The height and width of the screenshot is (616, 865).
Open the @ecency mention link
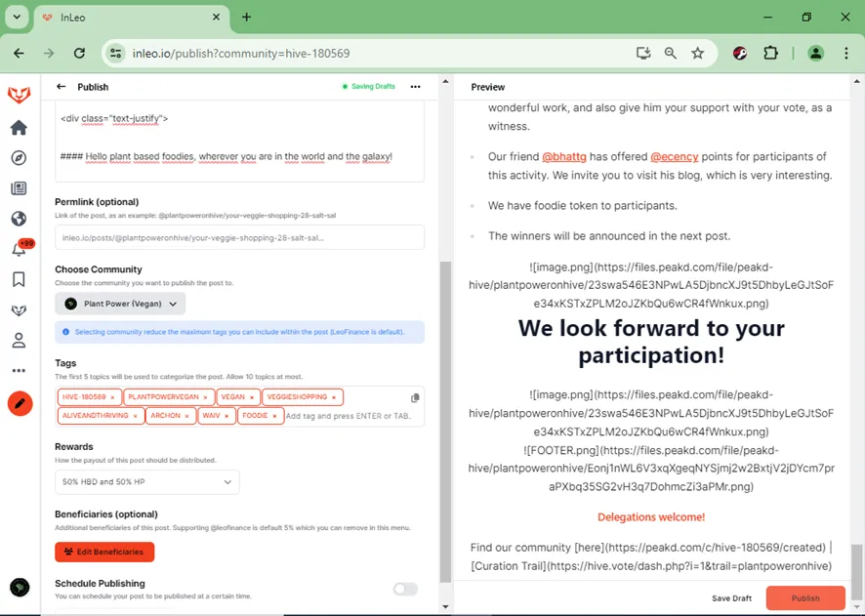674,156
